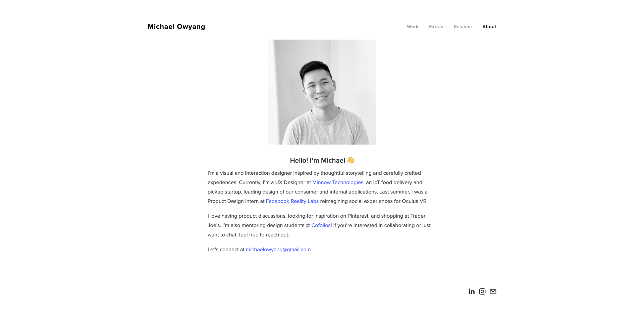This screenshot has width=644, height=325.
Task: Click the black-and-white portrait photo
Action: click(322, 92)
